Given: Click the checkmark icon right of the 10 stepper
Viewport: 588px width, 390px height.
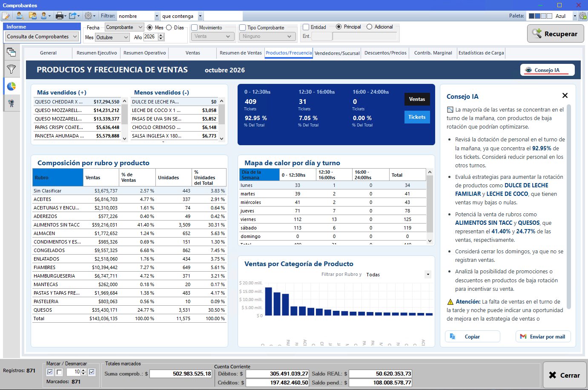Looking at the screenshot, I should click(92, 372).
